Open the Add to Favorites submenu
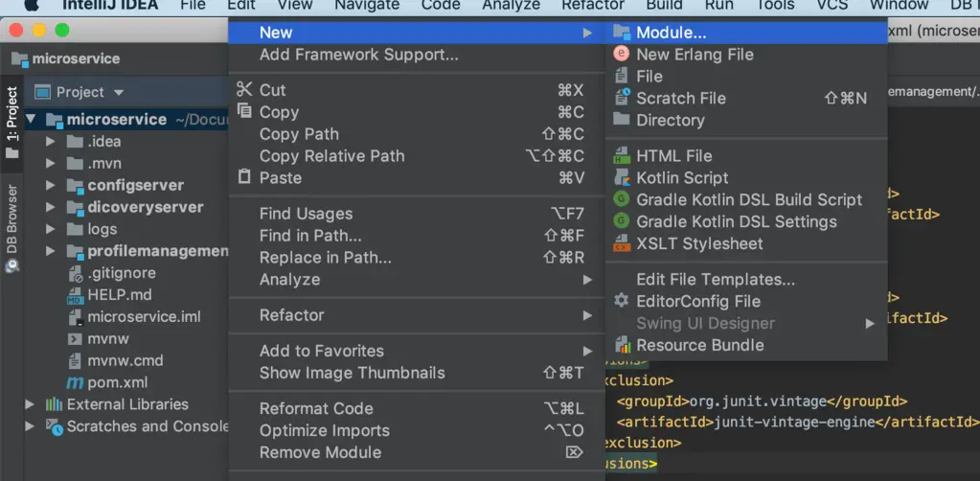Image resolution: width=980 pixels, height=481 pixels. click(417, 351)
